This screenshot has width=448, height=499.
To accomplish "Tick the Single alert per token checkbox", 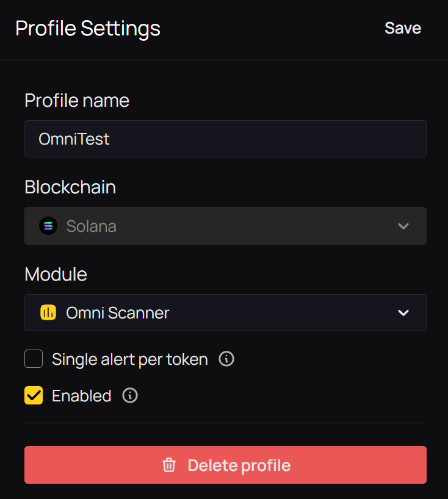I will 34,359.
